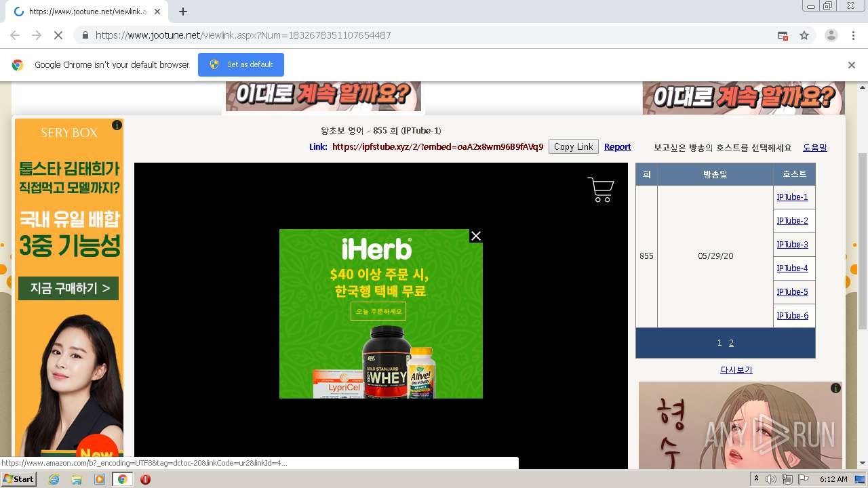Viewport: 868px width, 488px height.
Task: Click the info icon on the bottom-right webtoon ad
Action: pyautogui.click(x=835, y=388)
